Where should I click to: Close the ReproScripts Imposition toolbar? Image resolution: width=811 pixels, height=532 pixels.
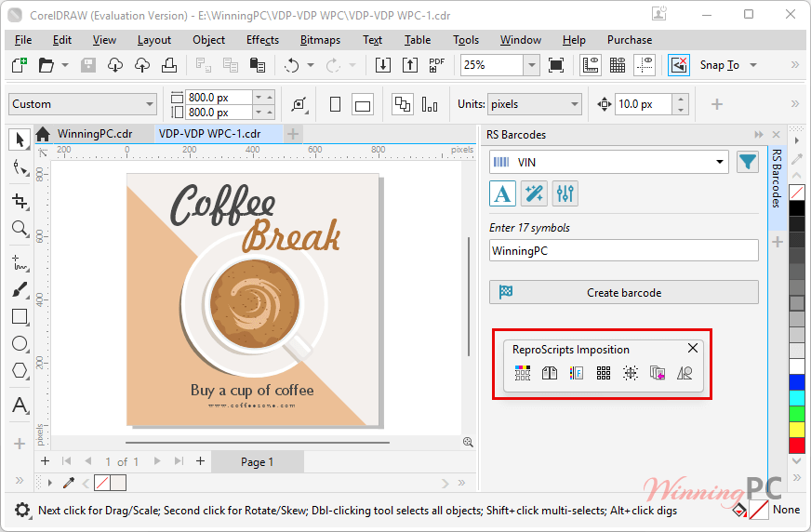click(x=693, y=348)
